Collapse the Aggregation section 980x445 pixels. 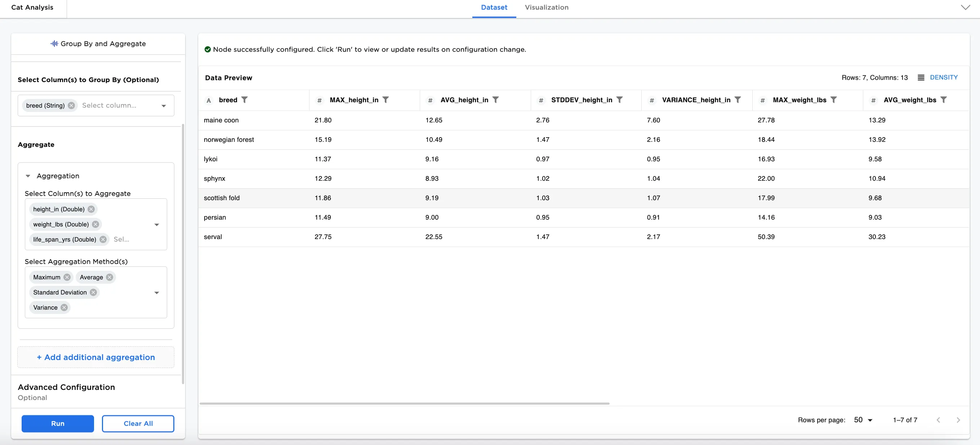pyautogui.click(x=28, y=176)
